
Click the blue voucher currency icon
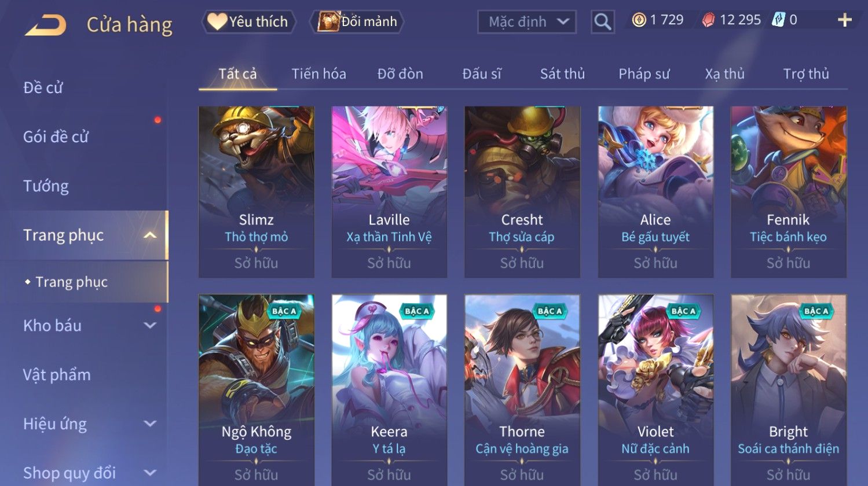(x=778, y=20)
